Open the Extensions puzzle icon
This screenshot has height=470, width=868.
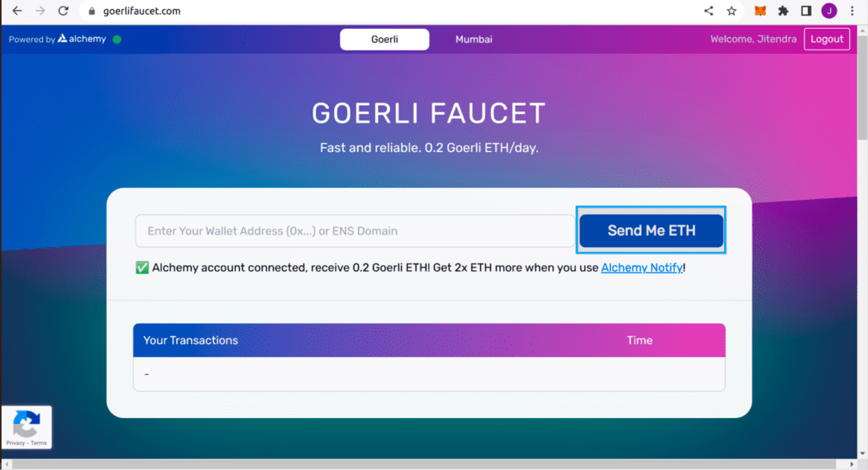click(x=783, y=12)
